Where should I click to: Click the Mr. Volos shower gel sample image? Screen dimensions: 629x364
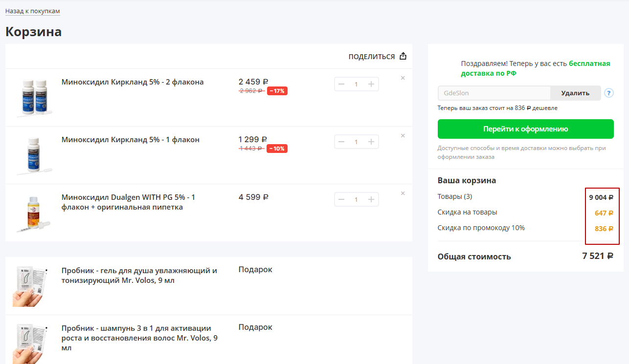click(x=31, y=286)
